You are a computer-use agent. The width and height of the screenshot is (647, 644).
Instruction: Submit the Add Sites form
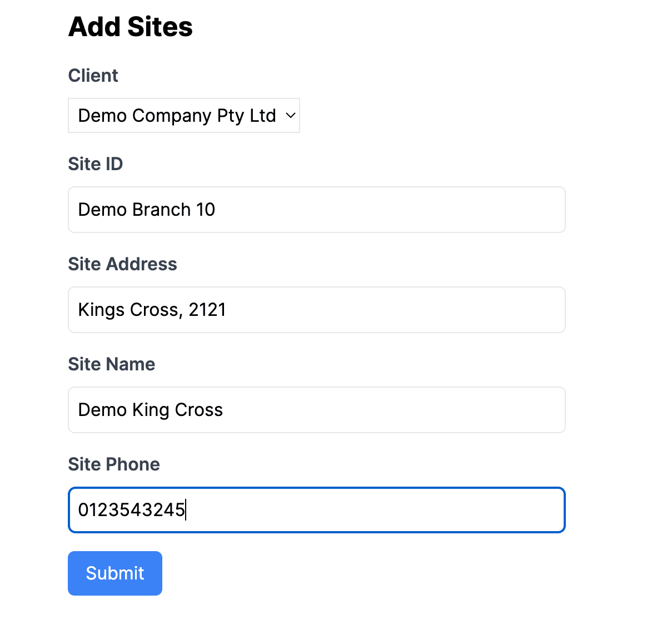[115, 573]
